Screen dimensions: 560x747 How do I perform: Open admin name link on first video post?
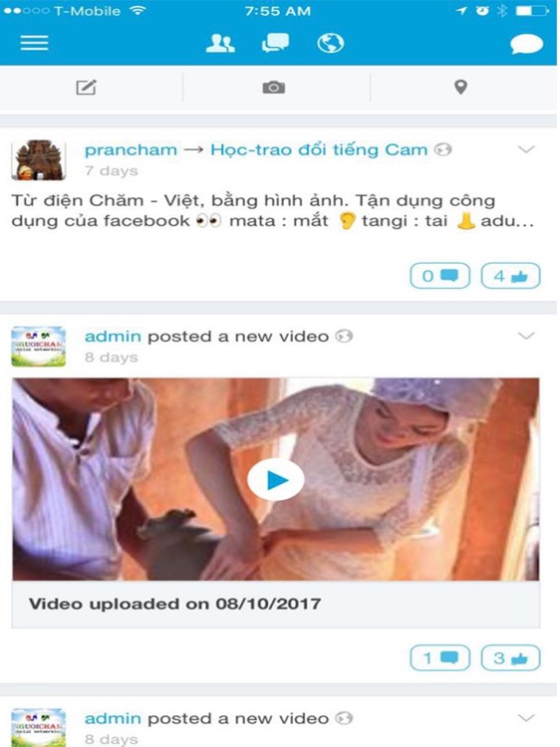point(113,337)
